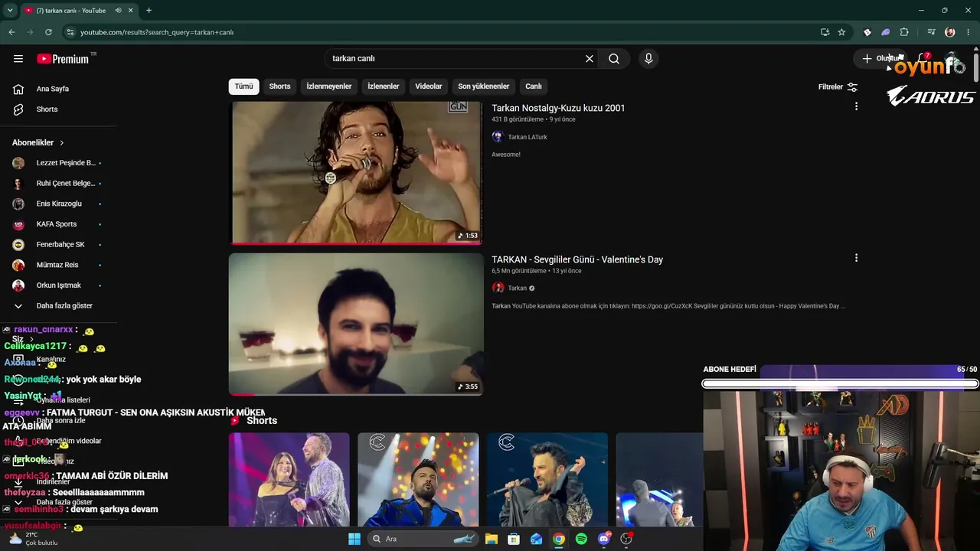Play TARKAN Sevgililer Günü video thumbnail
This screenshot has height=551, width=980.
pyautogui.click(x=357, y=324)
